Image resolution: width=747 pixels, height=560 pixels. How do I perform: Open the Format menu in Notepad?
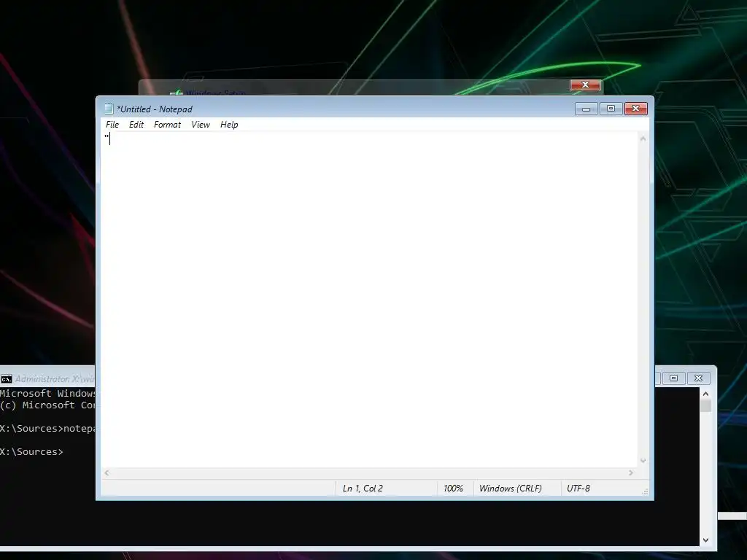pos(167,125)
